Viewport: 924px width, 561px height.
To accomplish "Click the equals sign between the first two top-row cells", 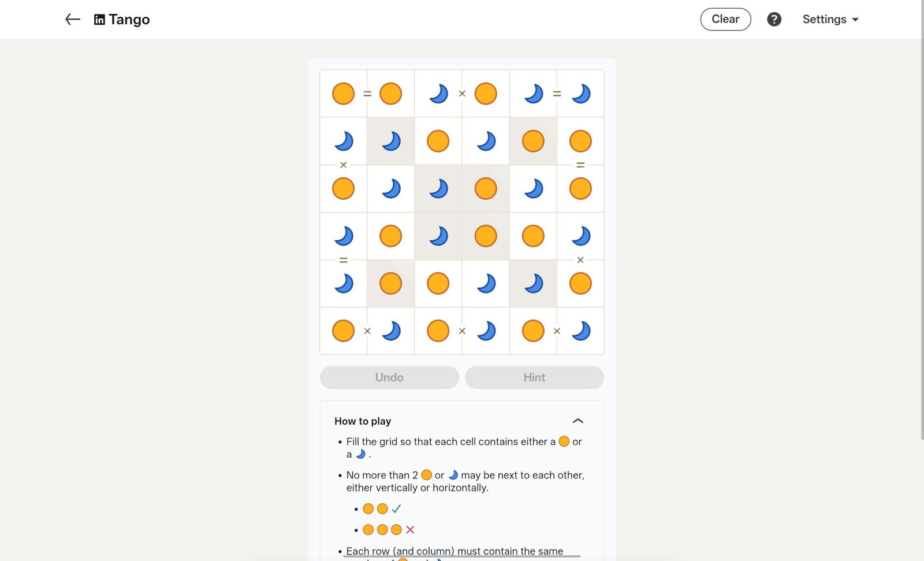I will (x=367, y=94).
